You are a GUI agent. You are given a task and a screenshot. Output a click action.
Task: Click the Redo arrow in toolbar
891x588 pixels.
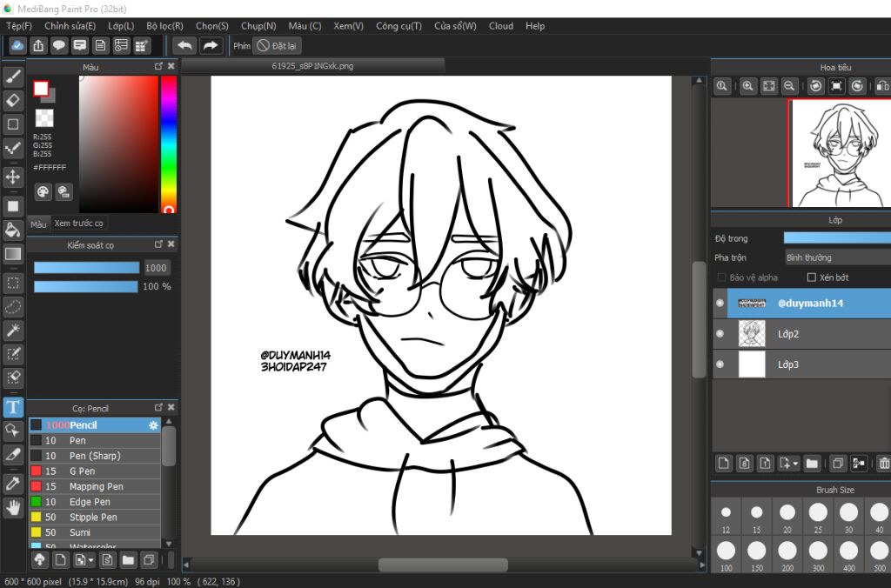(x=211, y=45)
